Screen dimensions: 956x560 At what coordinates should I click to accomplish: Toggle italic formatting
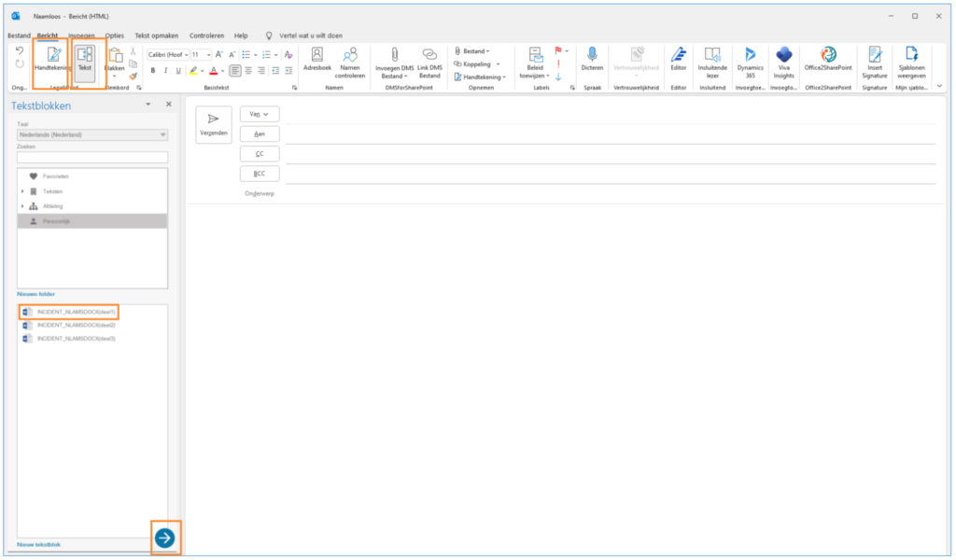click(x=165, y=71)
